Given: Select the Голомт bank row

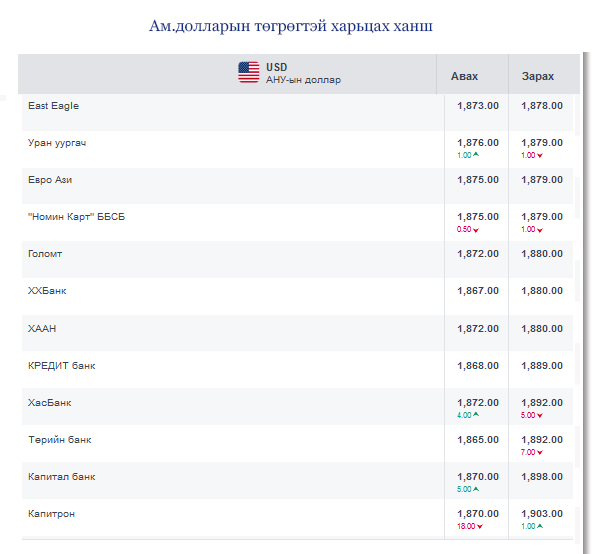Looking at the screenshot, I should click(298, 260).
